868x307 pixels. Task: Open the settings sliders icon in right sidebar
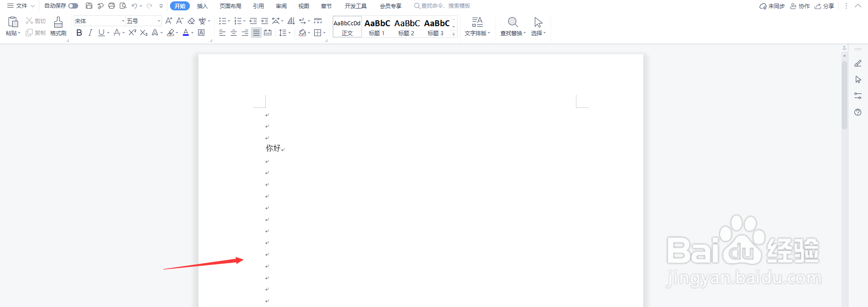point(858,96)
